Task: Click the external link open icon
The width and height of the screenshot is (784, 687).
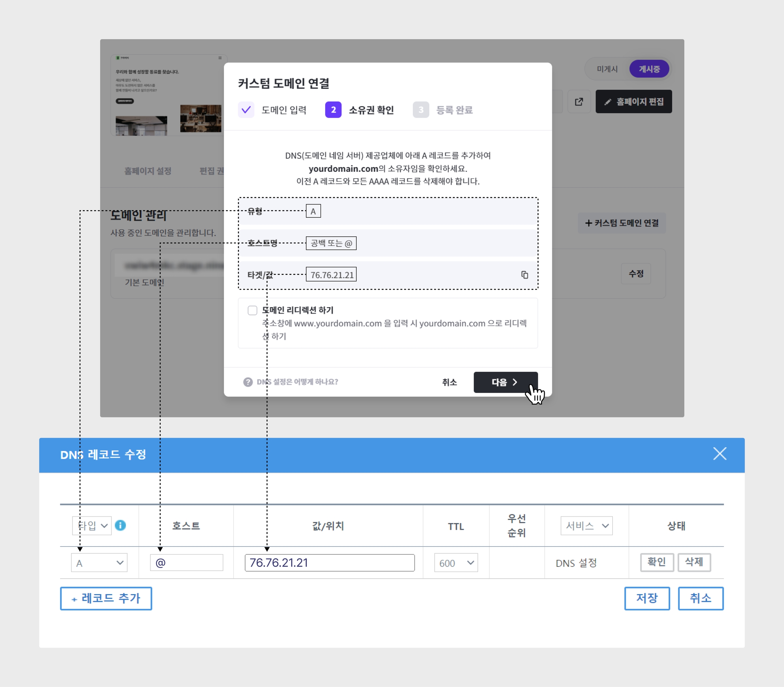Action: coord(579,102)
